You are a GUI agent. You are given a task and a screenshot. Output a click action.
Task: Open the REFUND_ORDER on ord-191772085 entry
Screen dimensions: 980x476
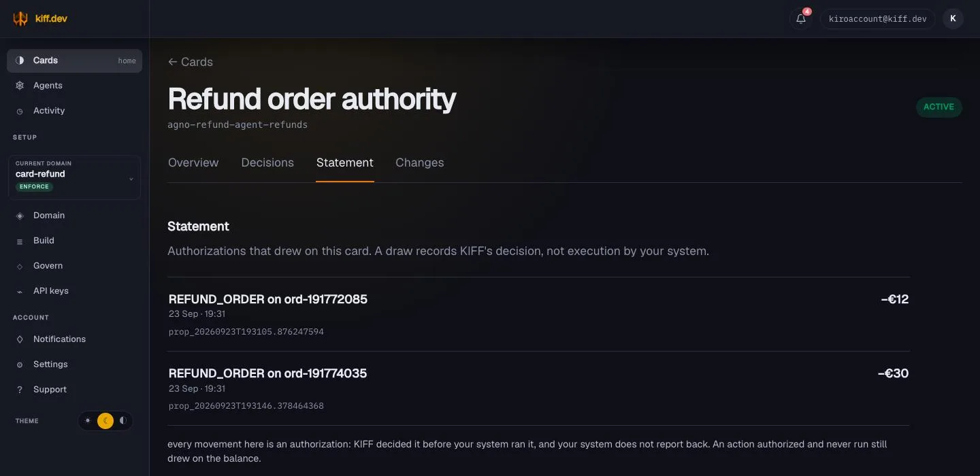point(538,314)
